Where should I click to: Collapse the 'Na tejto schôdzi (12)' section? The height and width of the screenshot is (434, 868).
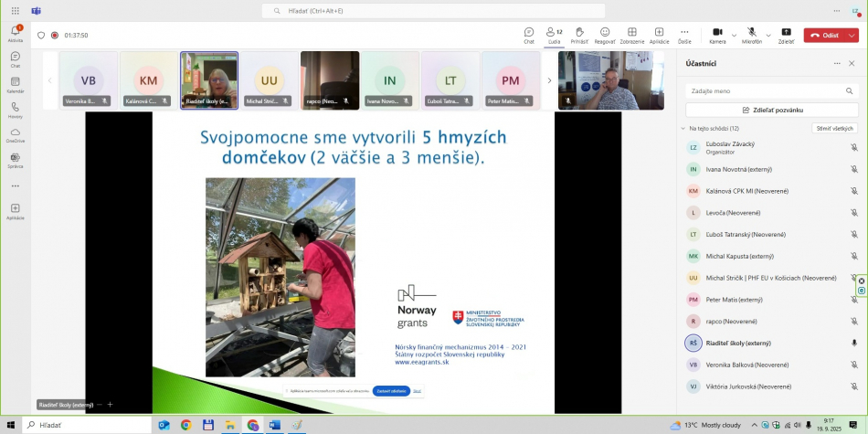click(683, 129)
